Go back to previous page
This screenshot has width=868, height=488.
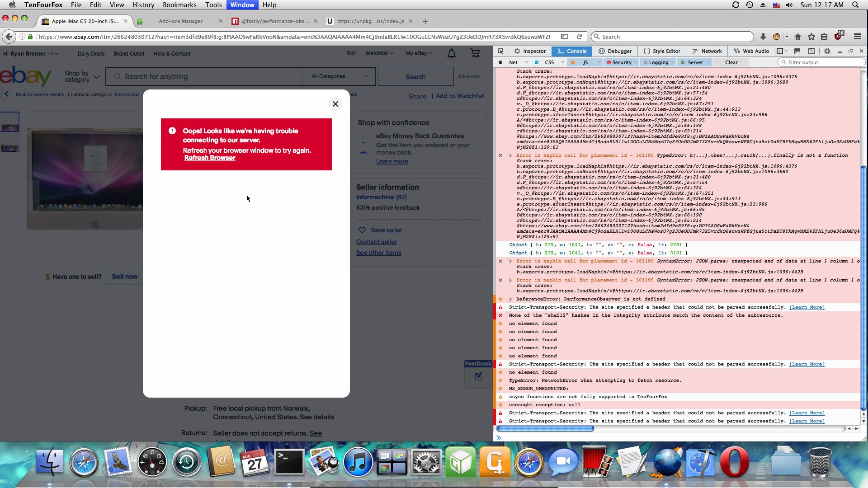click(8, 37)
